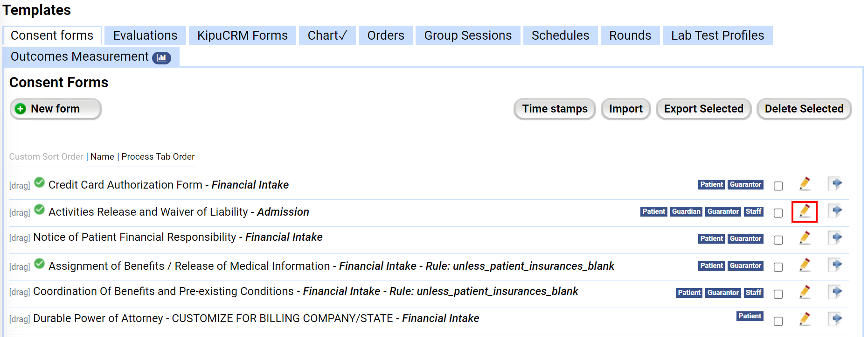The height and width of the screenshot is (337, 868).
Task: Open the Lab Test Profiles tab
Action: point(717,35)
